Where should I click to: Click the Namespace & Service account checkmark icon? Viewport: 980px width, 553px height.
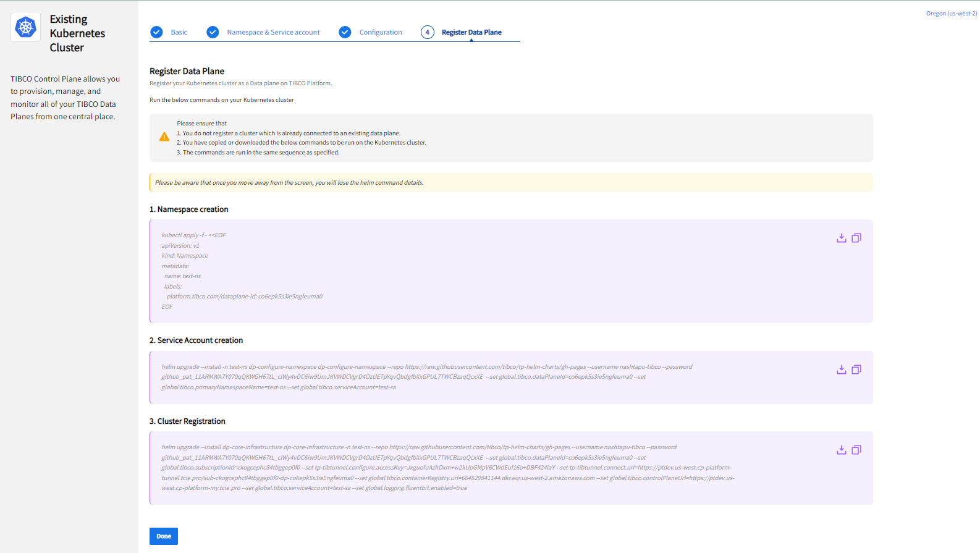click(x=213, y=32)
